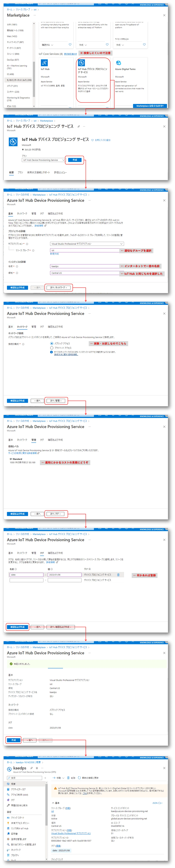Image resolution: width=175 pixels, height=868 pixels.
Task: Pin the kaedps resource page
Action: click(x=31, y=768)
